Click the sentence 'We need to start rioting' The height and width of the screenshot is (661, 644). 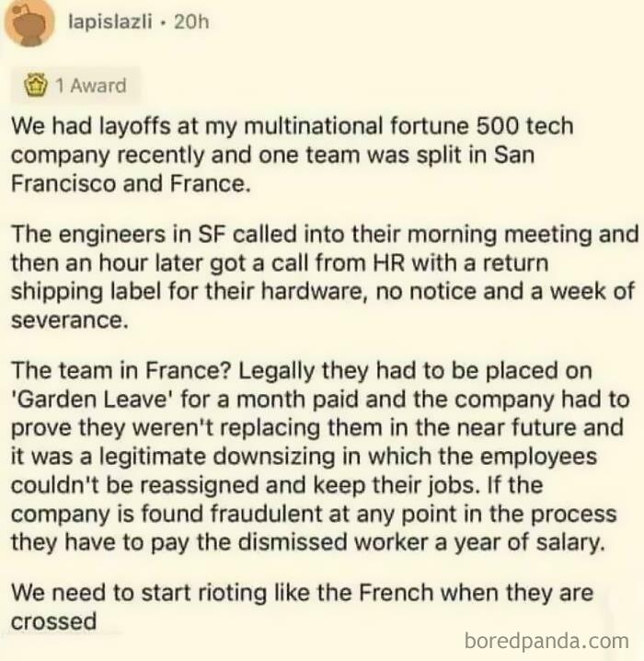(x=140, y=593)
